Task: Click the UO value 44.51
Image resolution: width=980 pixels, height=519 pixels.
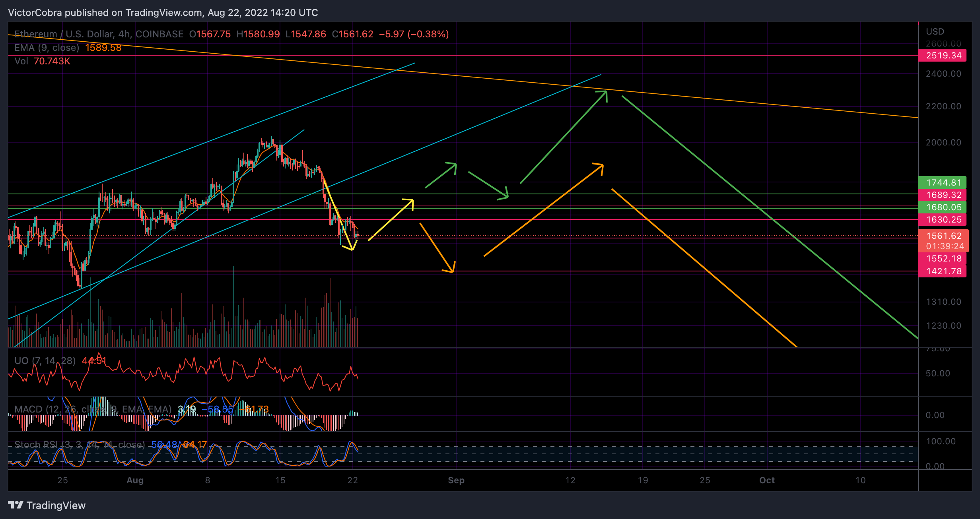Action: [x=94, y=361]
